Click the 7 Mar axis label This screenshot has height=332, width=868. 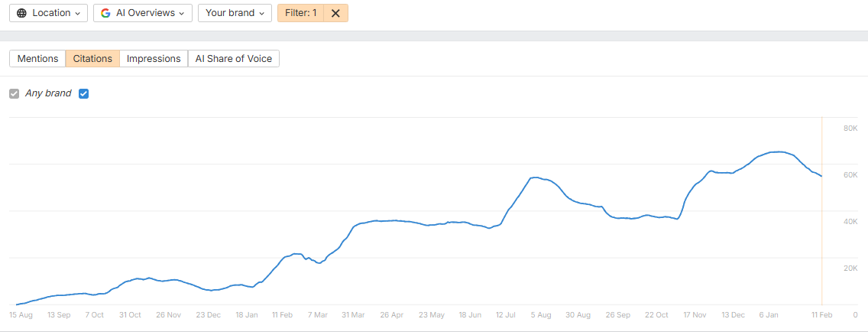tap(317, 315)
